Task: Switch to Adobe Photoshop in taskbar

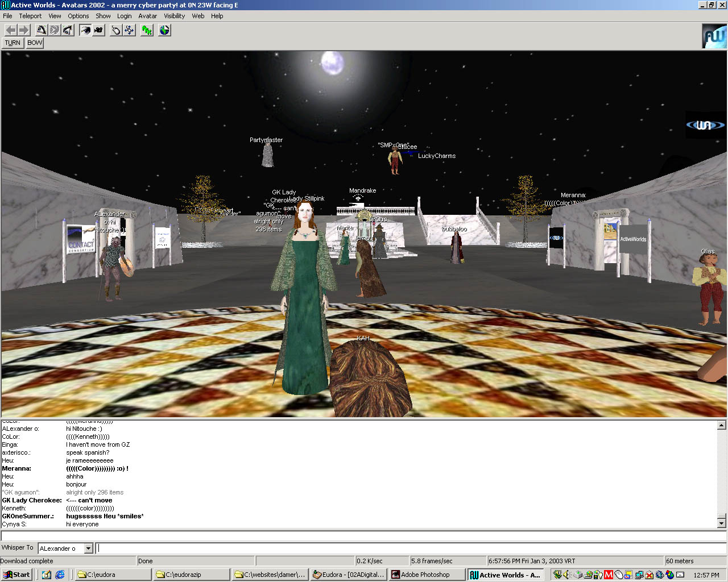Action: 425,575
